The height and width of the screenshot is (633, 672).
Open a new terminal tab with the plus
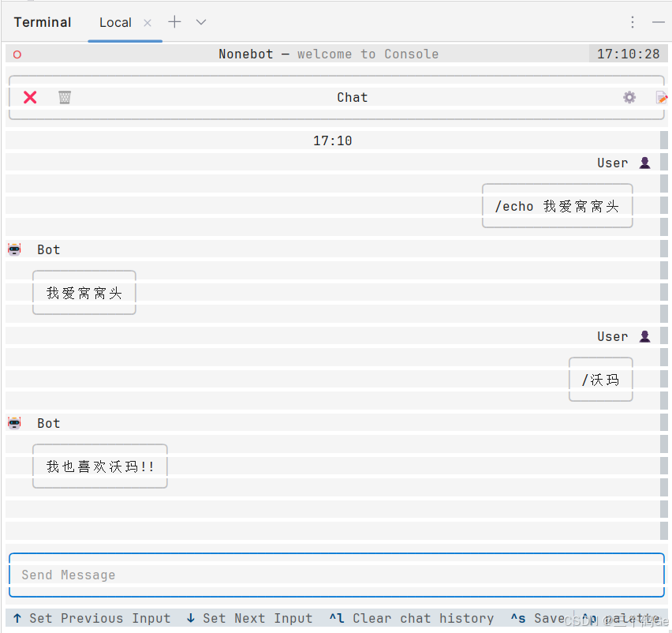coord(174,21)
